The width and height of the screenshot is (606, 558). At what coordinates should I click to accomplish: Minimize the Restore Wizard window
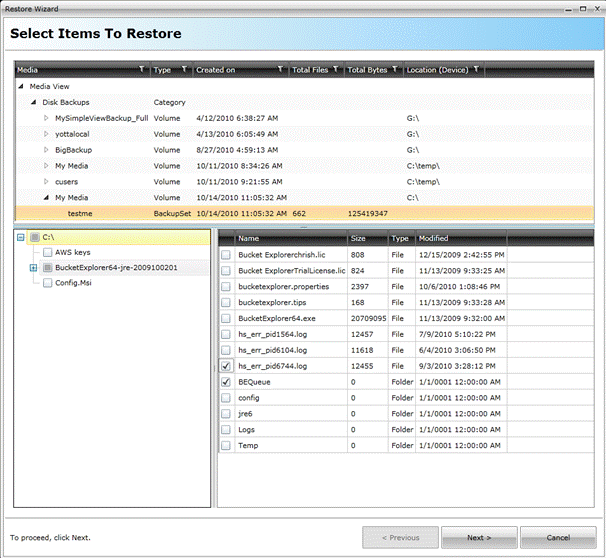click(569, 10)
